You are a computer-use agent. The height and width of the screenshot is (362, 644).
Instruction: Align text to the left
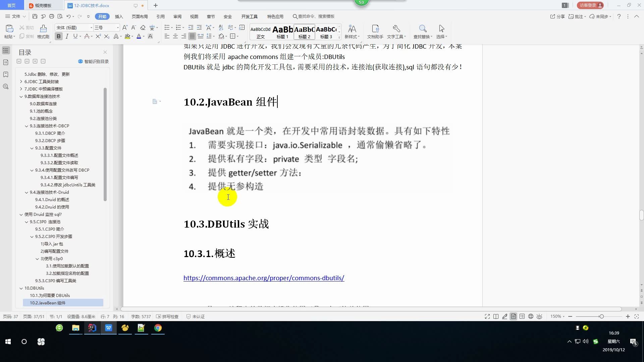click(x=167, y=36)
